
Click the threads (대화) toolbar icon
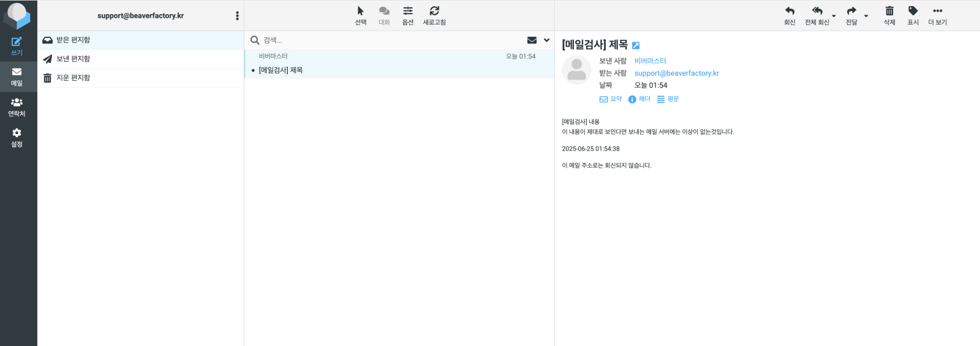click(384, 15)
